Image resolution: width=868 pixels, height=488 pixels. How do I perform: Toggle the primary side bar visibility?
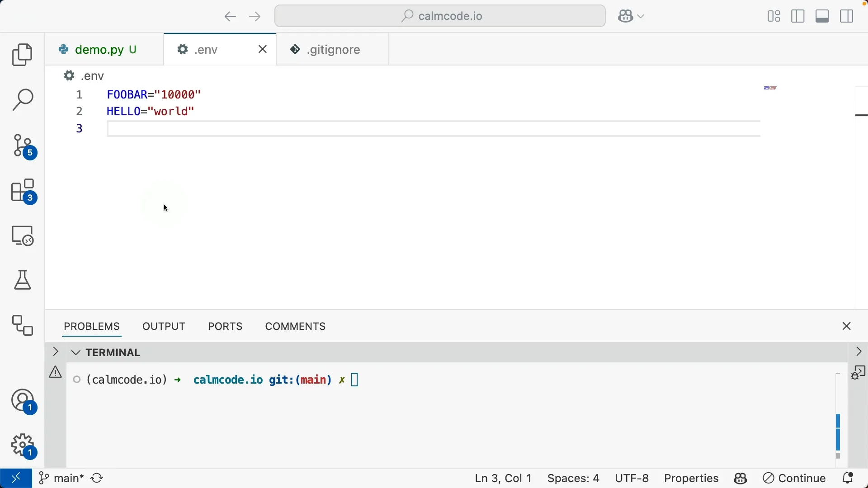coord(798,17)
